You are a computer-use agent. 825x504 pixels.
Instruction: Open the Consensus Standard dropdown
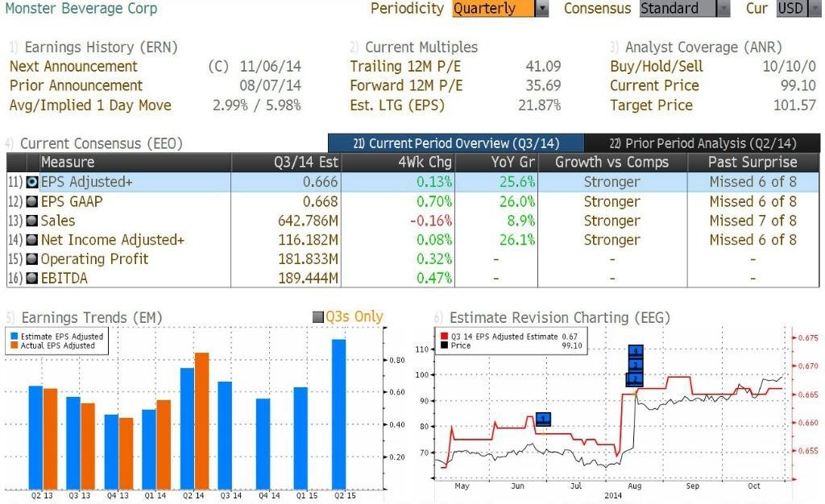tap(685, 8)
